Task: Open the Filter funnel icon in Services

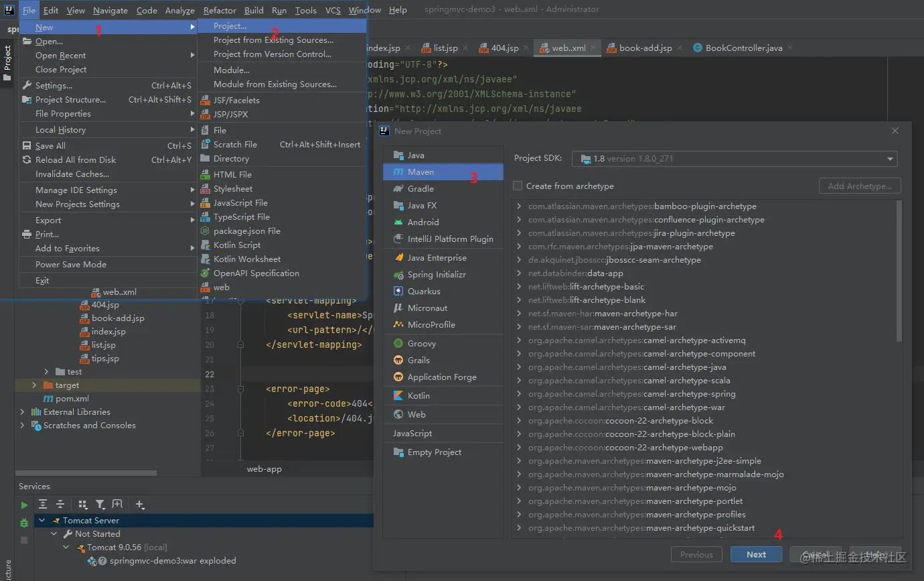Action: [x=100, y=505]
